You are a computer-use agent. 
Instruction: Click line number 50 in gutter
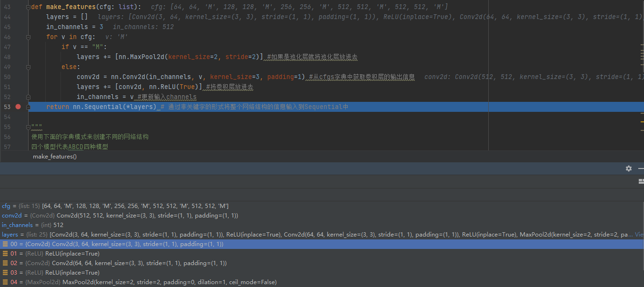point(7,77)
